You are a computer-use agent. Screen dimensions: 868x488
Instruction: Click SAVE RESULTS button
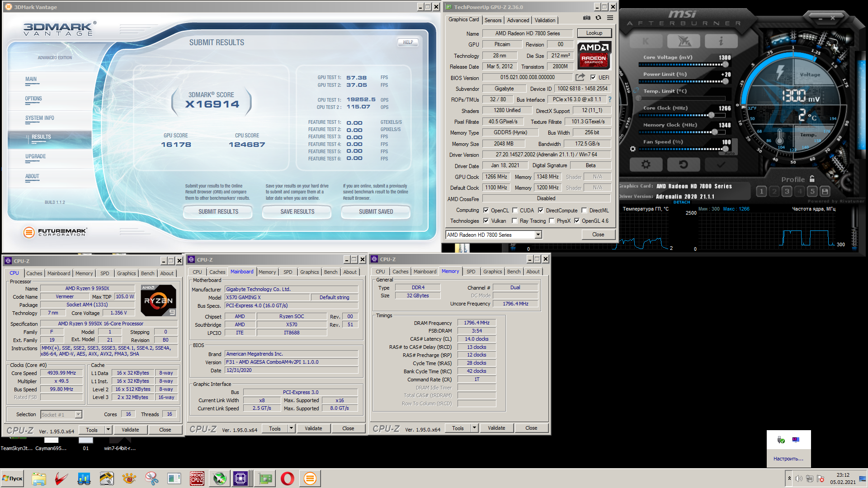click(x=297, y=211)
